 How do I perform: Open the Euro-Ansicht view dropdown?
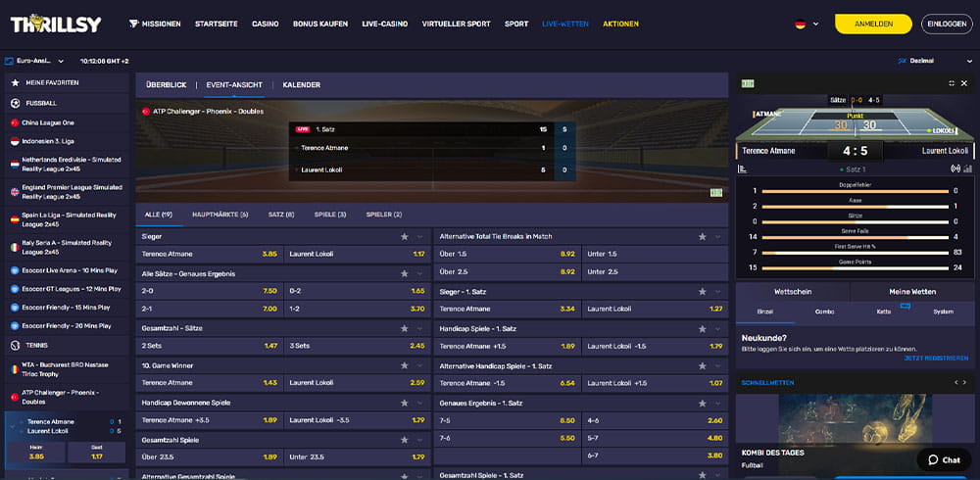click(x=34, y=62)
